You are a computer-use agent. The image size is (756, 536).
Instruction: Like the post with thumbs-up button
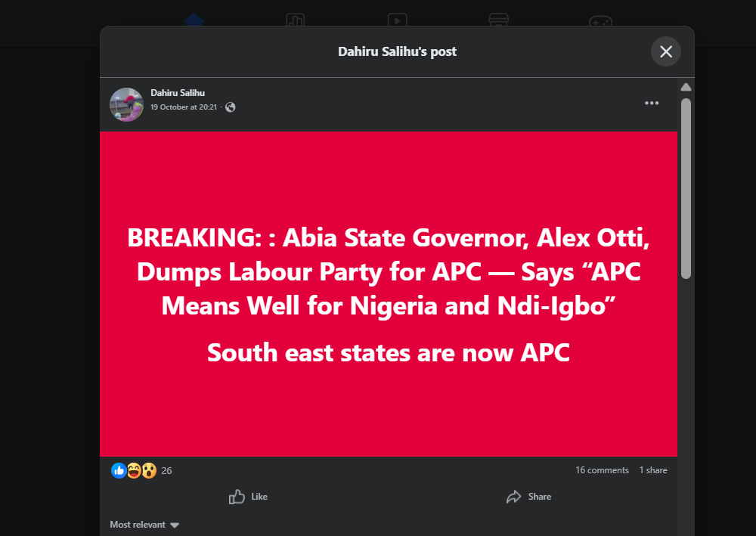[249, 497]
